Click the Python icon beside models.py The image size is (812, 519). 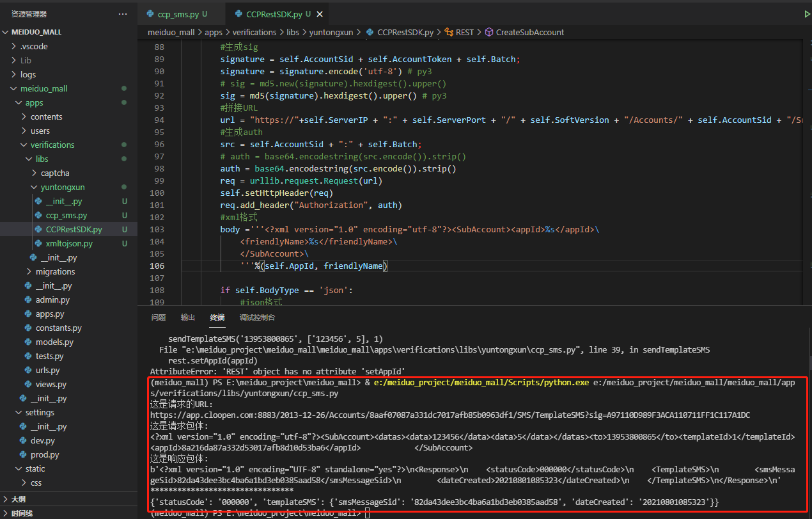coord(28,342)
